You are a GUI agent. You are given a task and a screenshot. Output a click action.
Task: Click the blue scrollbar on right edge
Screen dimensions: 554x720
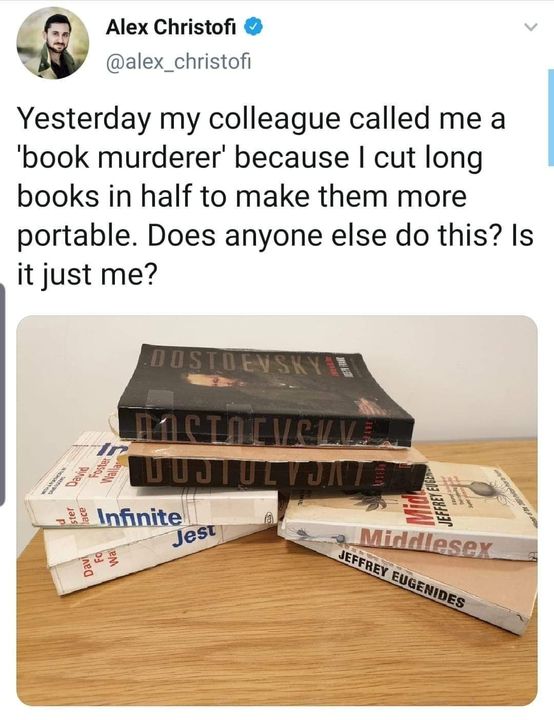coord(551,117)
